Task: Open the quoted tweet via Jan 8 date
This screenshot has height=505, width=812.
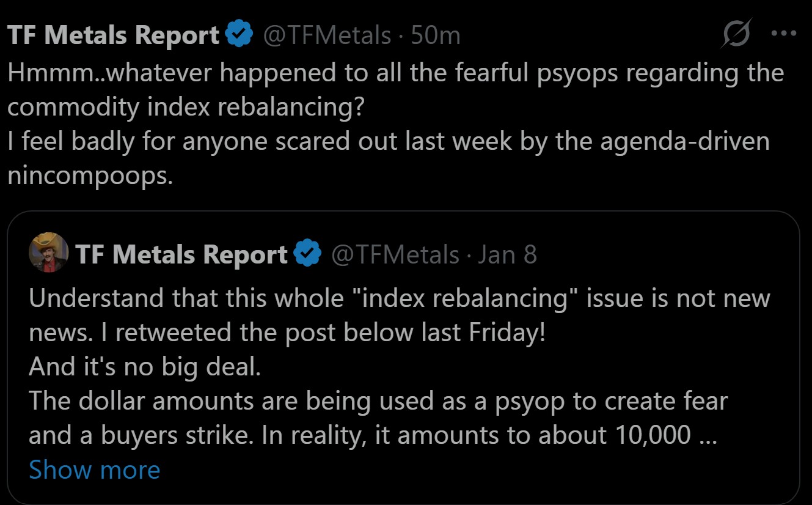Action: tap(507, 254)
